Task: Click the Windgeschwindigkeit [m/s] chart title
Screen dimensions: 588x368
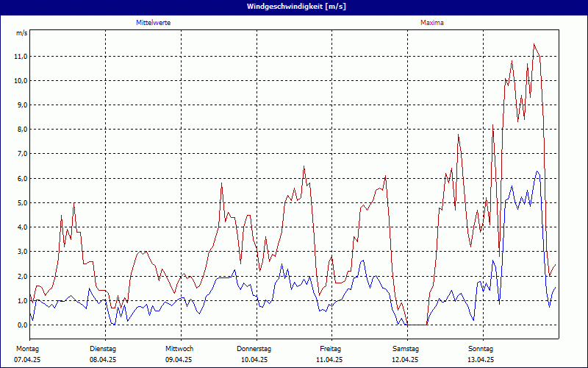Action: pos(294,7)
